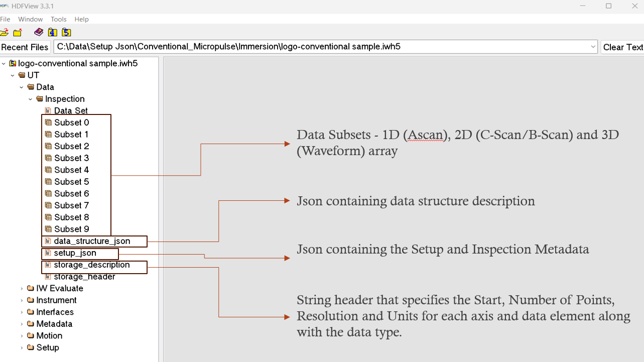Click the Clear Text button
Image resolution: width=644 pixels, height=362 pixels.
coord(622,47)
